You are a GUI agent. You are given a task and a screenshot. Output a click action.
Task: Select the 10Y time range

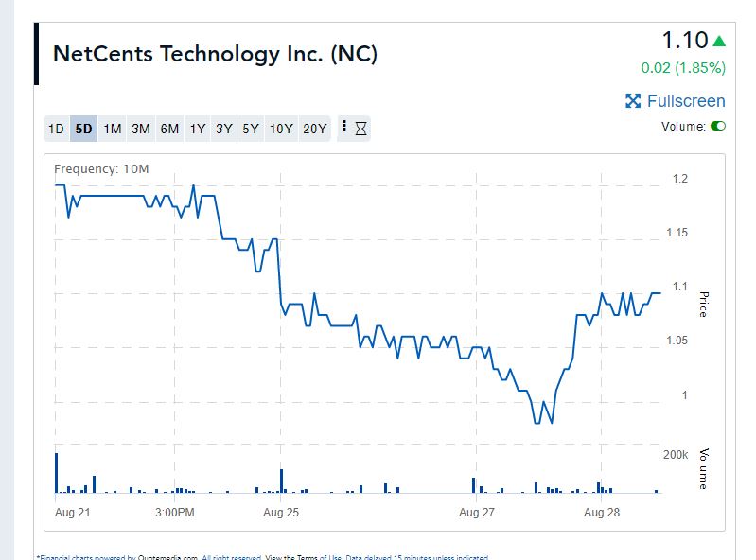point(281,129)
